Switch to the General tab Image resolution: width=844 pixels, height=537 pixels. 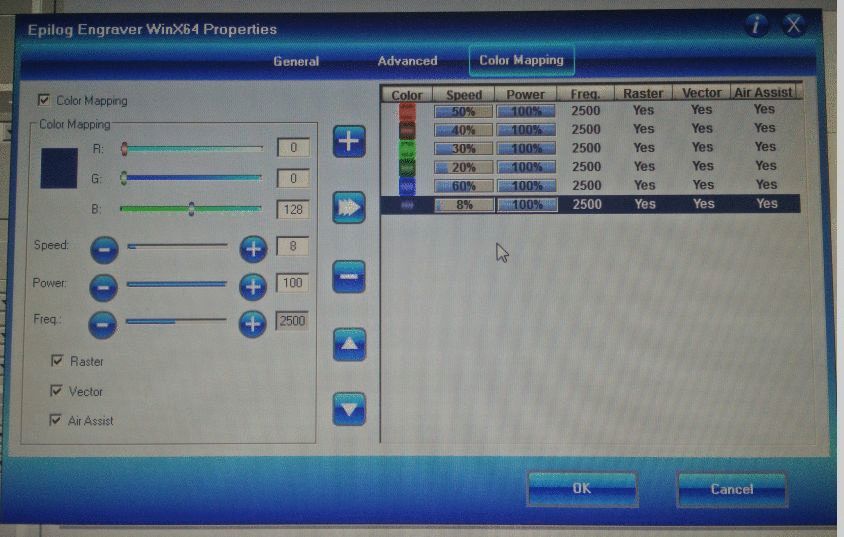[296, 61]
